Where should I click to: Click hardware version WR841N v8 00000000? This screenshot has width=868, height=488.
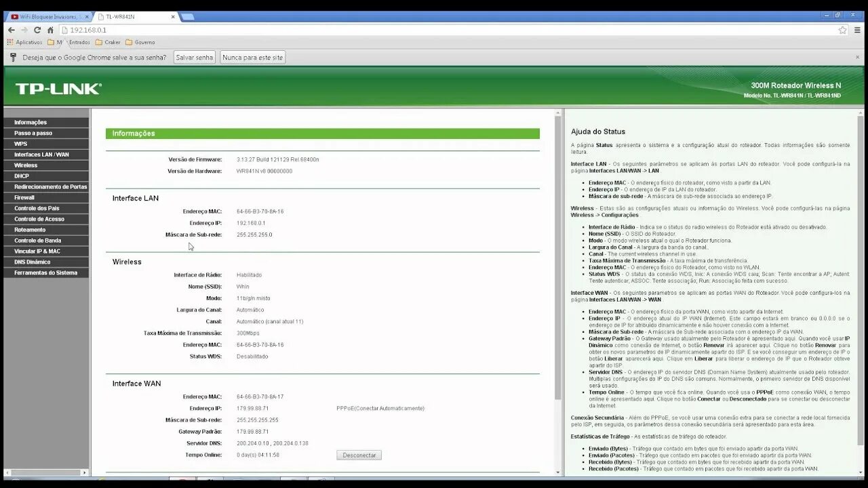click(x=264, y=171)
